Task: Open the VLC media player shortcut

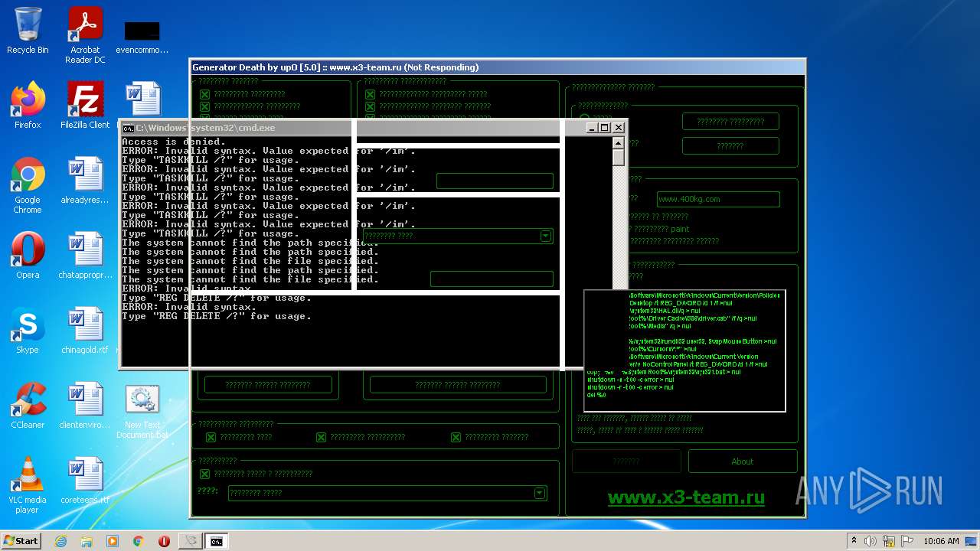Action: [x=28, y=485]
